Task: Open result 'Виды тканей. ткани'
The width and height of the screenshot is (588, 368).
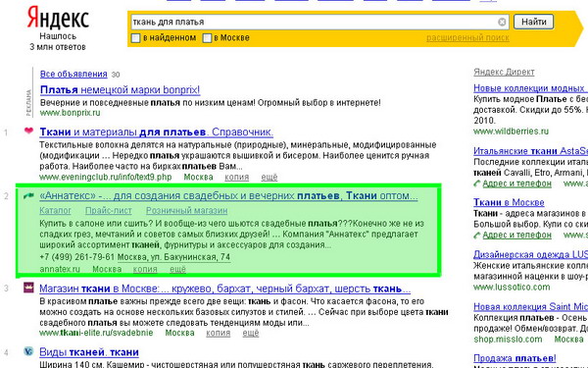Action: click(x=89, y=352)
